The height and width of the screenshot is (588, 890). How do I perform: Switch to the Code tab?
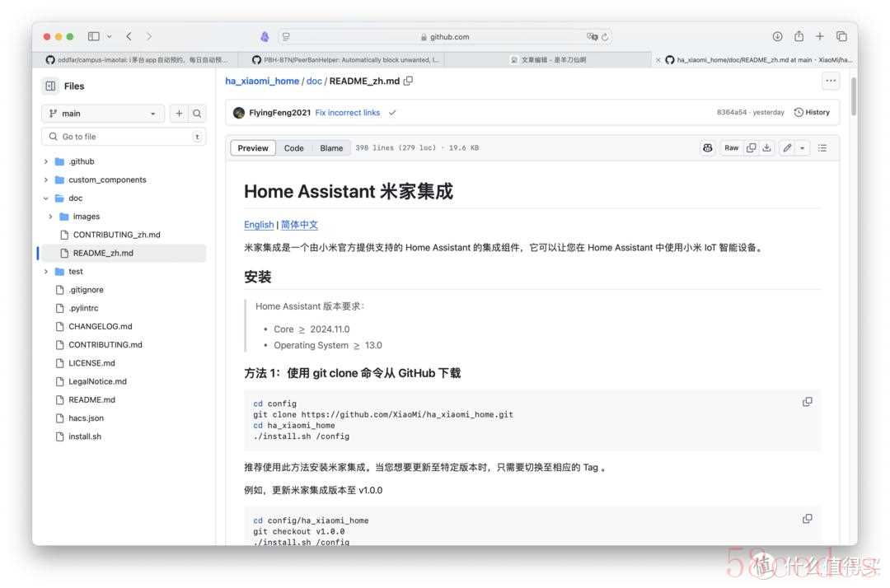[x=293, y=148]
